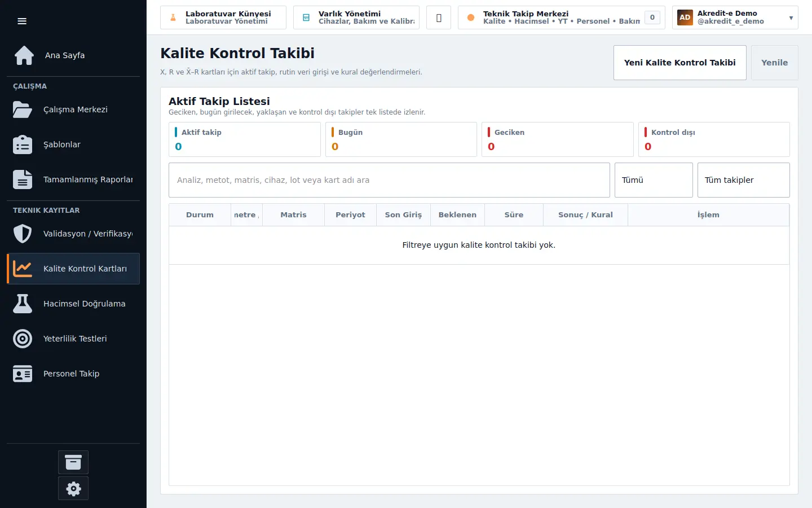Click the Son Giriş column header
The height and width of the screenshot is (508, 812).
(403, 215)
